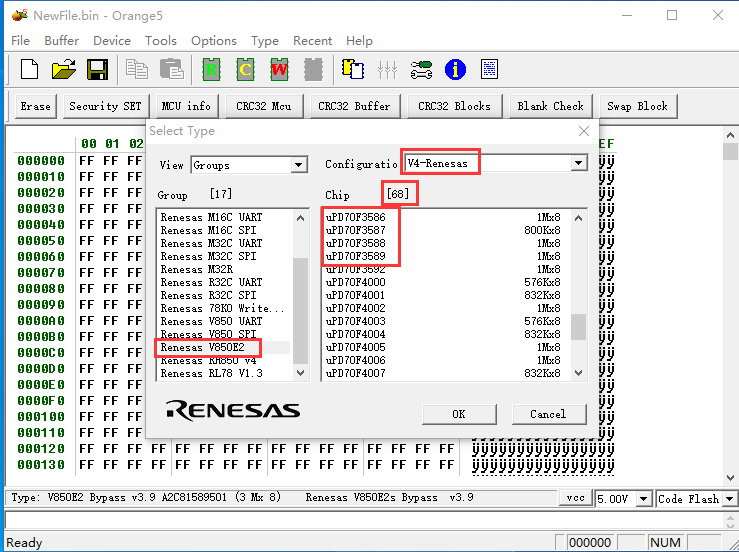Click the 000000 address field in status bar
Viewport: 739px width, 552px height.
click(x=590, y=543)
